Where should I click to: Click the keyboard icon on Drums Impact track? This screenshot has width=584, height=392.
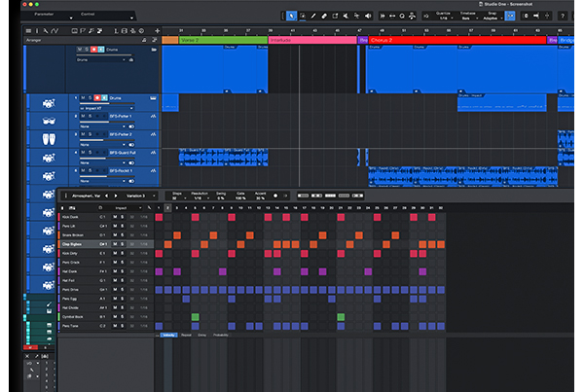pyautogui.click(x=153, y=98)
